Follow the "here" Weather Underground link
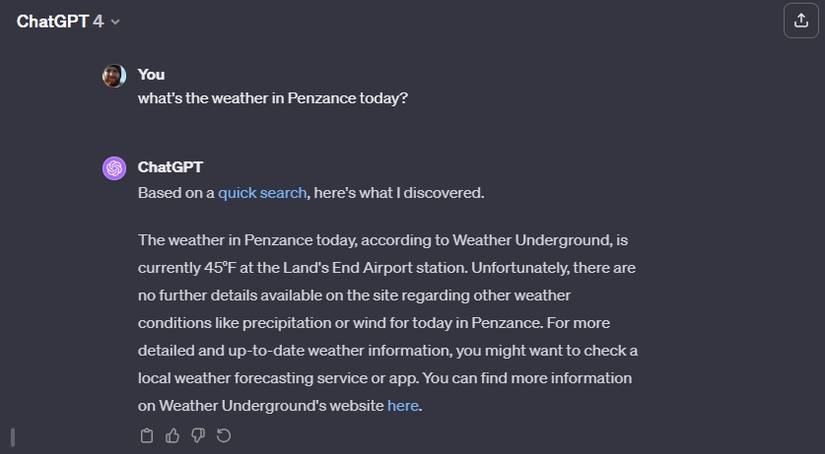825x454 pixels. pos(403,405)
